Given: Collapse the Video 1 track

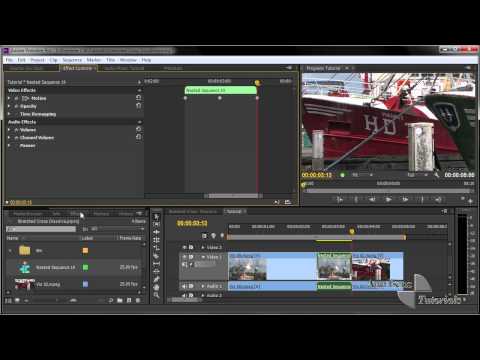Looking at the screenshot, I should pos(203,257).
